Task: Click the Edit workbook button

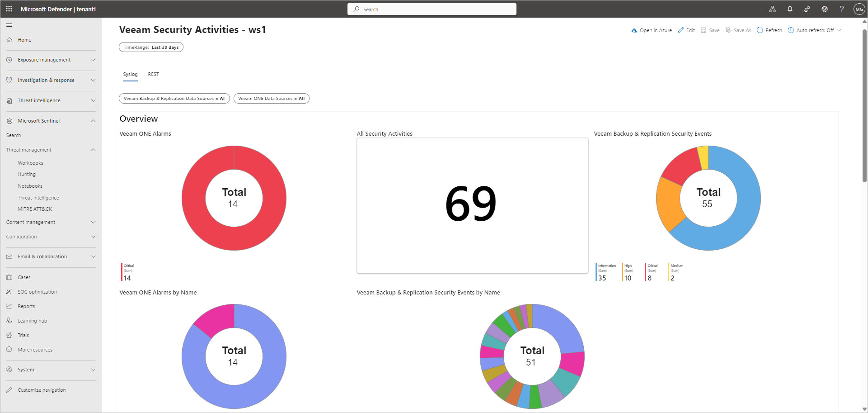Action: (x=686, y=30)
